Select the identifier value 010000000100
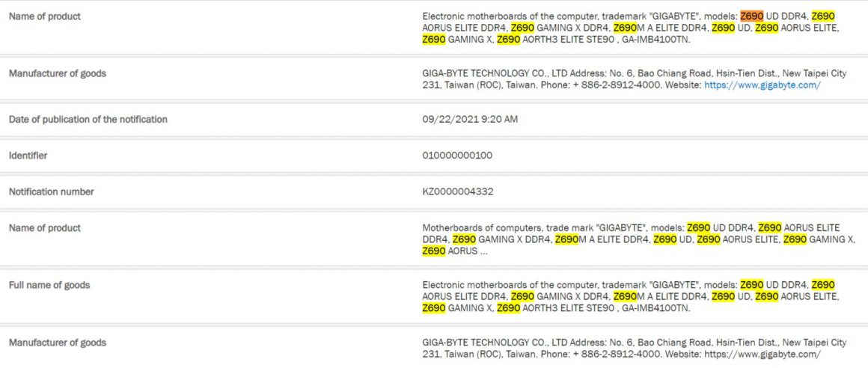Viewport: 868px width, 368px height. pos(457,156)
